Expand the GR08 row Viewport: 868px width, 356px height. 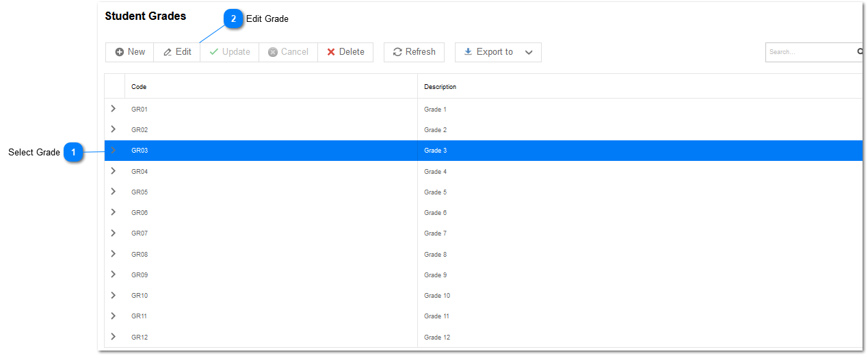(x=114, y=254)
